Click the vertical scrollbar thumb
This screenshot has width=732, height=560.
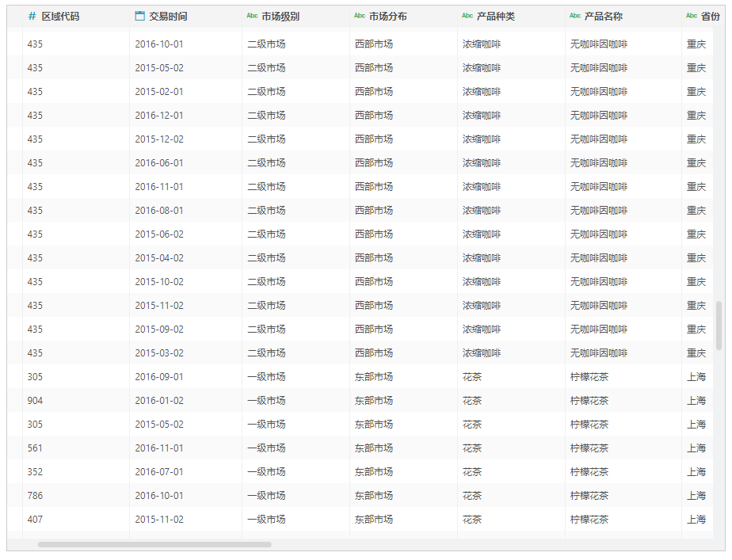pyautogui.click(x=719, y=326)
